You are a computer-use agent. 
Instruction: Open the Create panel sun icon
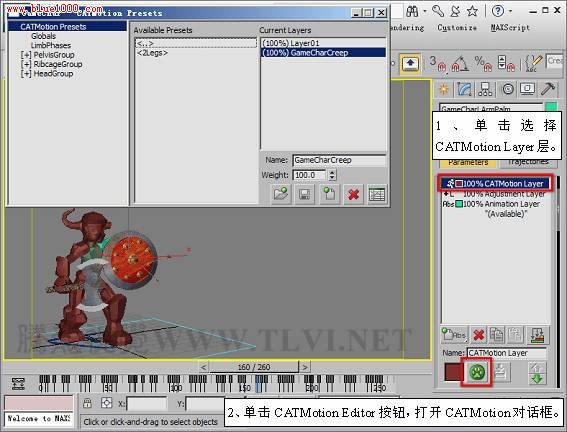tap(444, 89)
